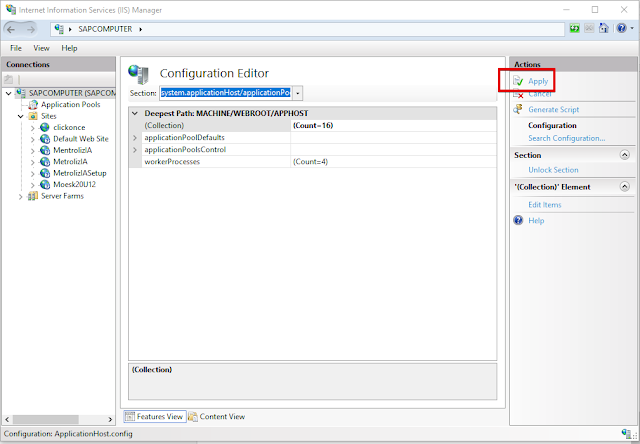This screenshot has height=444, width=640.
Task: Collapse the SAPCOMPUTER tree node
Action: pos(9,93)
